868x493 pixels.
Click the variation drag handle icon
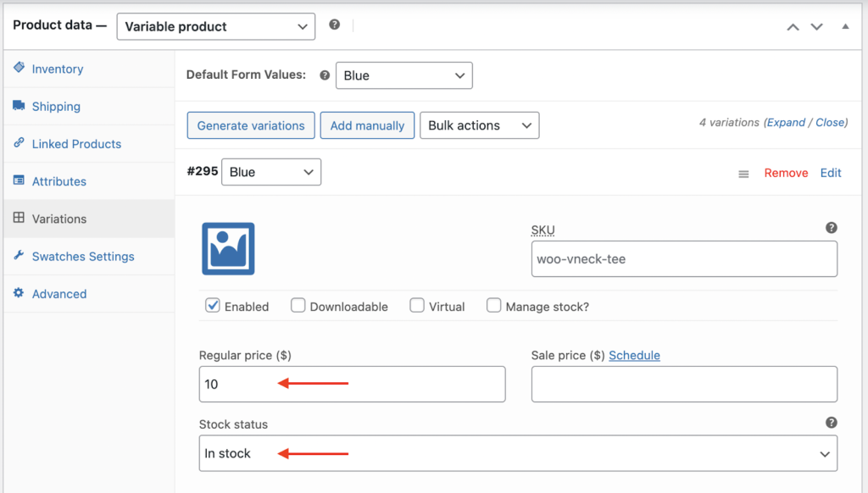(743, 174)
